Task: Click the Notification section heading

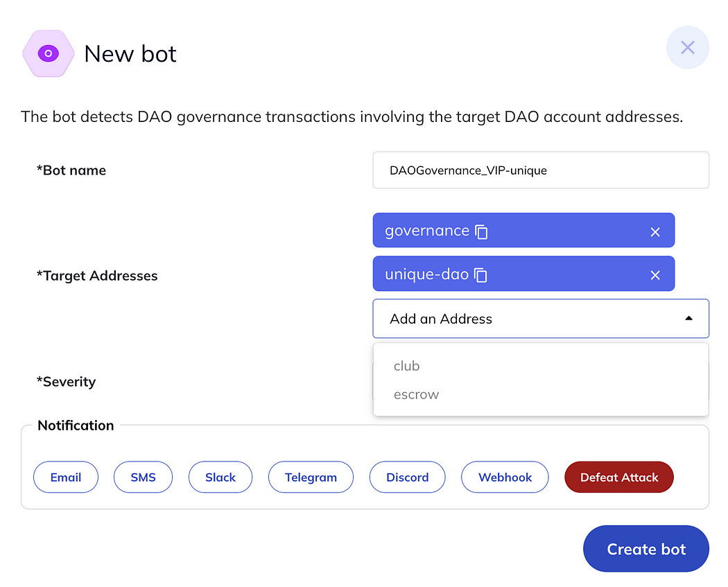Action: (x=76, y=426)
